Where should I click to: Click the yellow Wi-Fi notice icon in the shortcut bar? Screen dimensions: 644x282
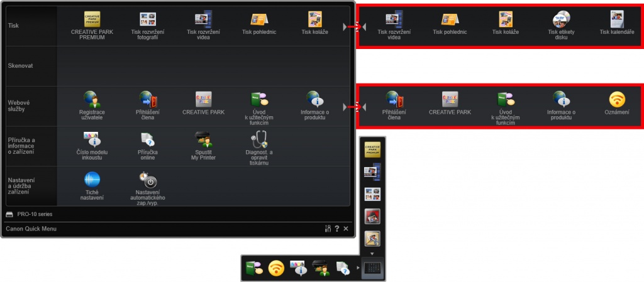277,268
